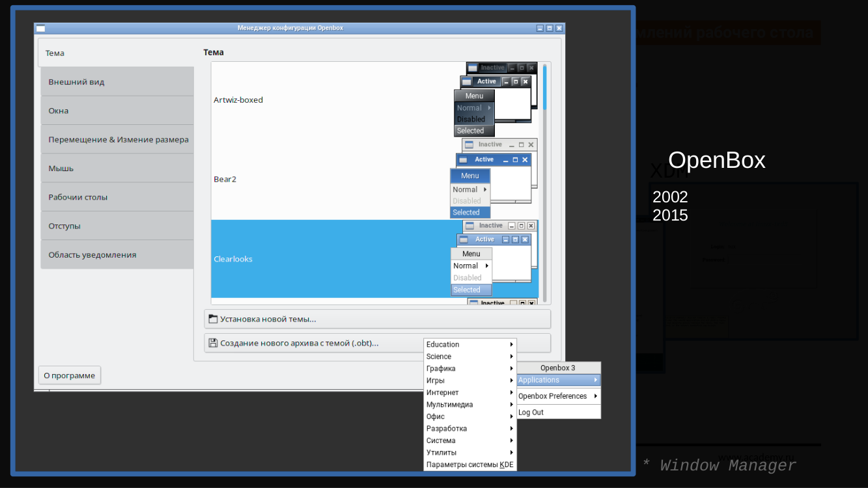Open the Область уведомления tab
Image resolution: width=868 pixels, height=488 pixels.
pos(117,254)
